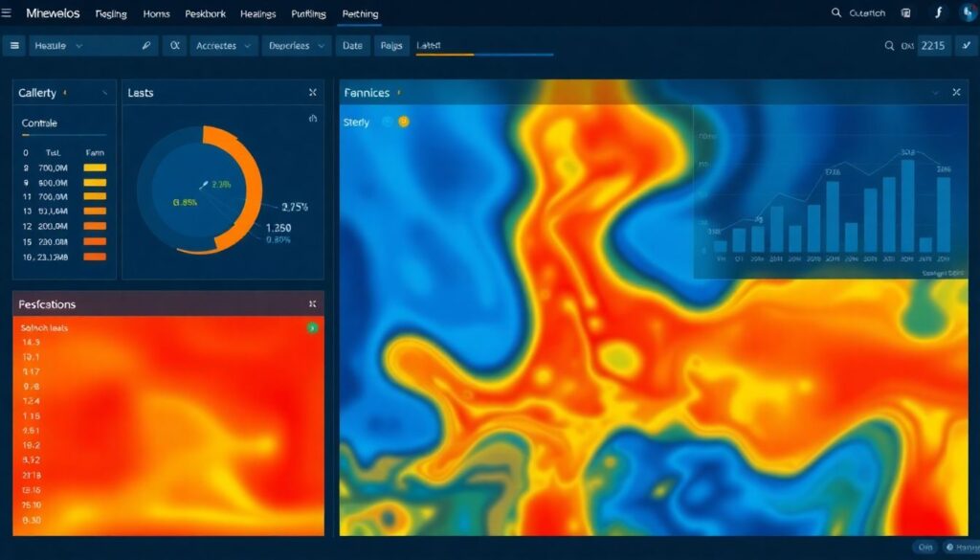Click the green badge icon in Fesfcations panel
Viewport: 980px width, 560px height.
[x=312, y=328]
